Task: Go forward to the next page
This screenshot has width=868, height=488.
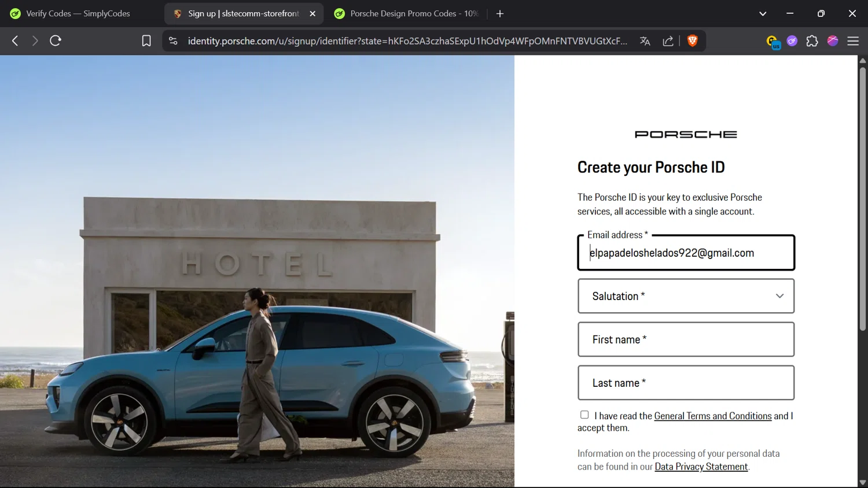Action: coord(35,40)
